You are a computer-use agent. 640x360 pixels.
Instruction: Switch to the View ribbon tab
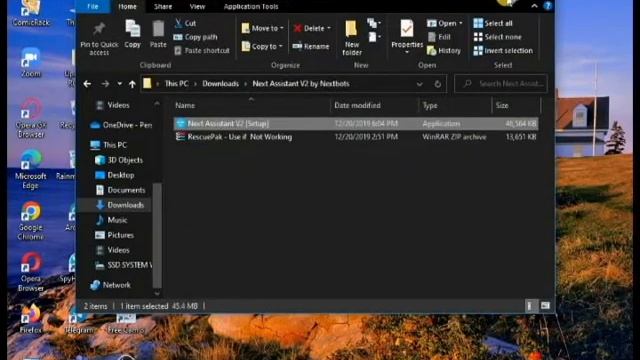(197, 7)
